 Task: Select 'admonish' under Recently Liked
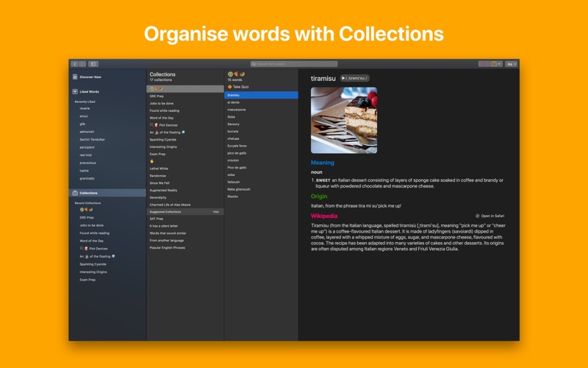coord(87,132)
